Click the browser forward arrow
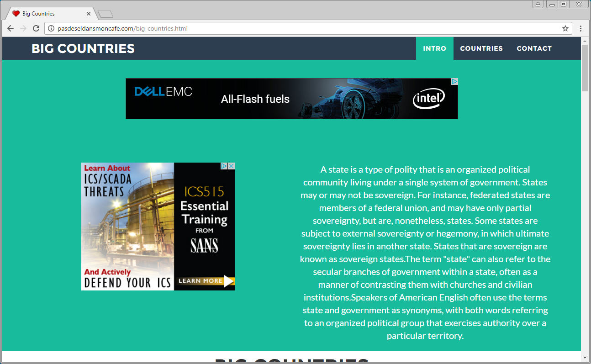 pyautogui.click(x=23, y=28)
